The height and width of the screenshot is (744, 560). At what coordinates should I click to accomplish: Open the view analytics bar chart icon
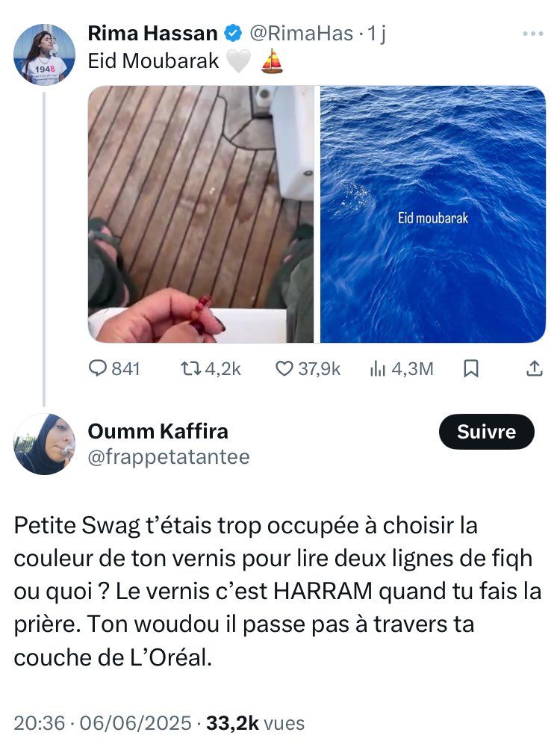click(x=378, y=368)
